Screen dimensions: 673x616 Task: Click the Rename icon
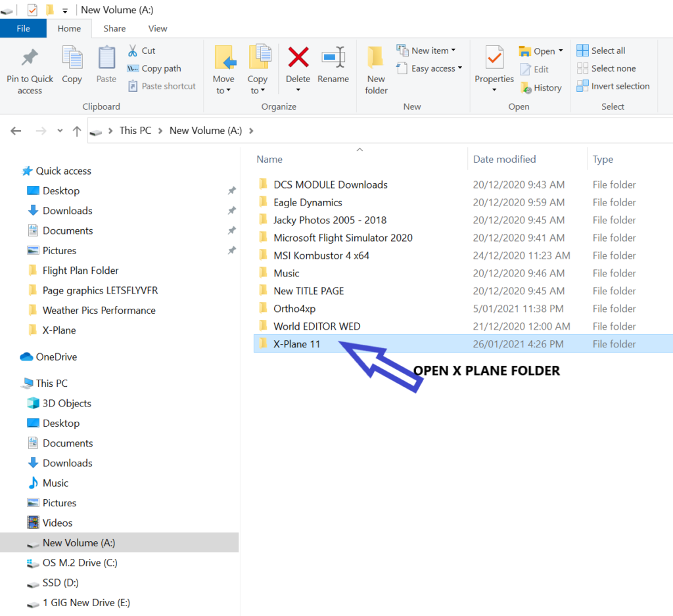pyautogui.click(x=333, y=58)
